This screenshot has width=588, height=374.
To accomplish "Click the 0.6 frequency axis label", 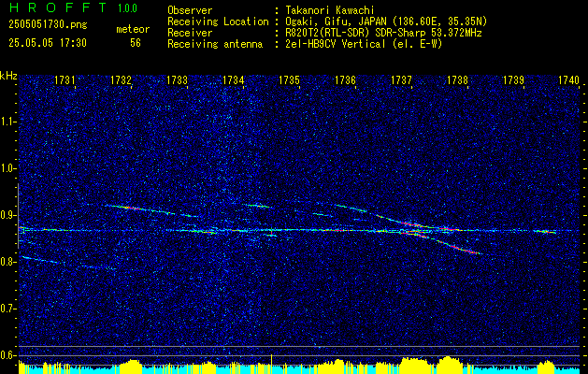I will (7, 355).
